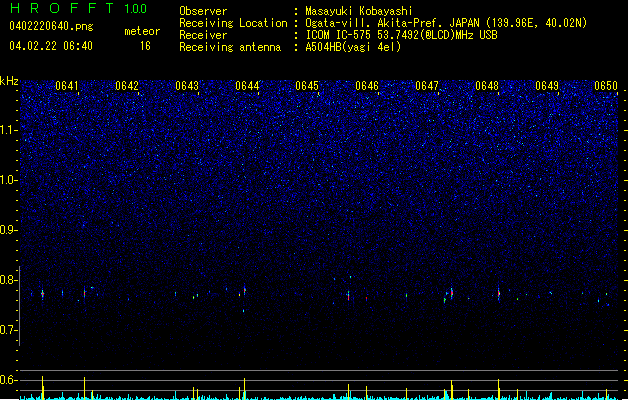Click the Receiver label
This screenshot has height=400, width=629.
[x=203, y=35]
